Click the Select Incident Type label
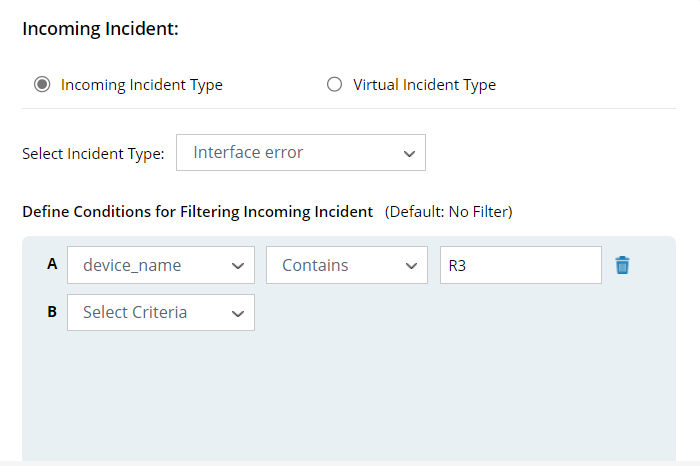700x466 pixels. pos(93,154)
